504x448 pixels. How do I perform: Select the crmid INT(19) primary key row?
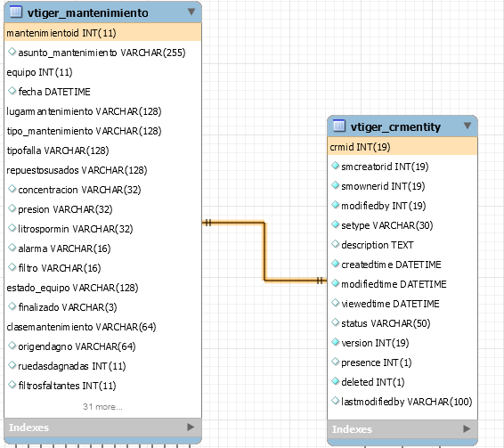pyautogui.click(x=402, y=147)
